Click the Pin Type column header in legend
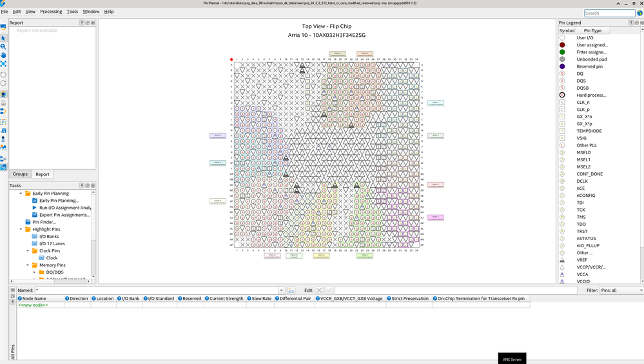644x364 pixels. [592, 30]
